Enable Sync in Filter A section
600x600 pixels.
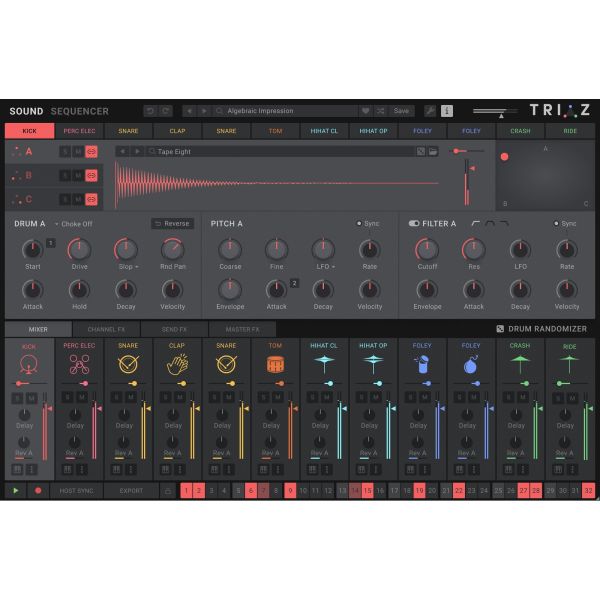(556, 223)
